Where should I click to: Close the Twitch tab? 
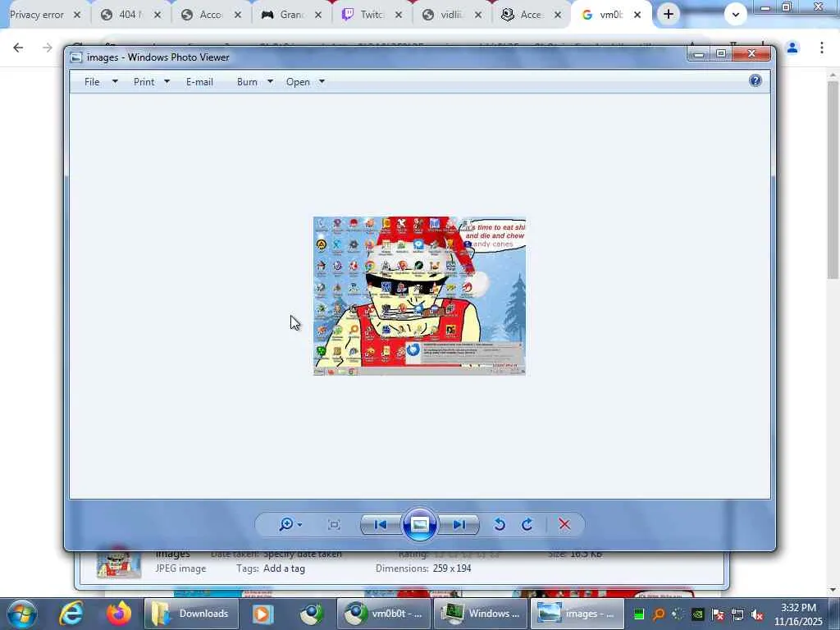[398, 15]
